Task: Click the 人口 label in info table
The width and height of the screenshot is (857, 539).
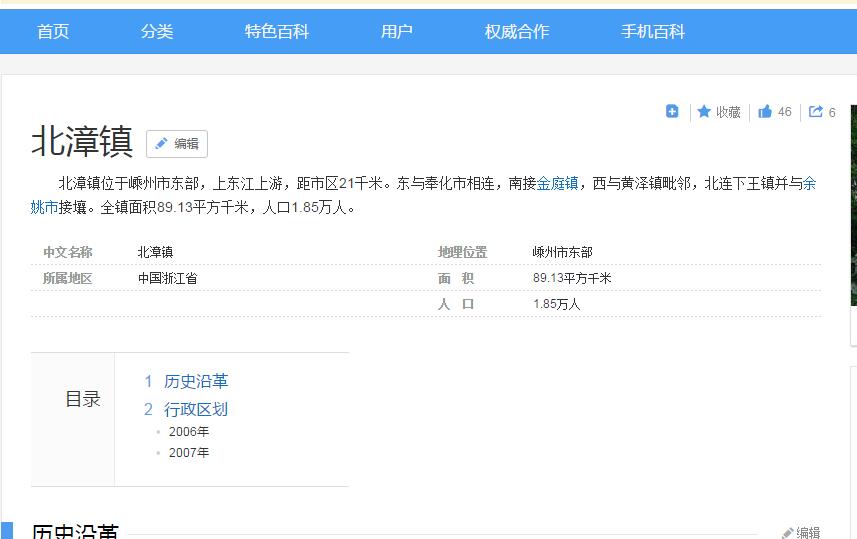Action: coord(456,304)
